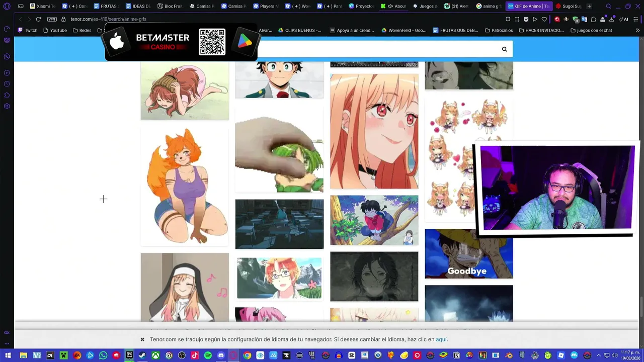Image resolution: width=644 pixels, height=362 pixels.
Task: Open the singing nun GIF
Action: pyautogui.click(x=185, y=287)
